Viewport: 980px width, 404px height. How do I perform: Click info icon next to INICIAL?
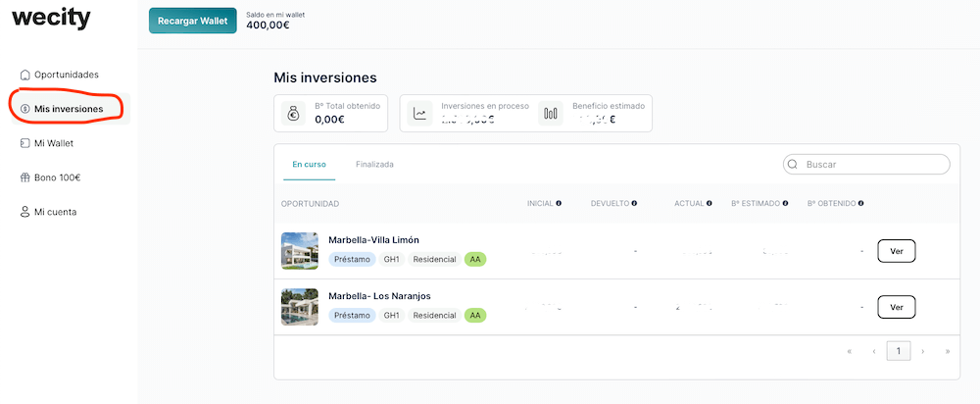pyautogui.click(x=559, y=203)
